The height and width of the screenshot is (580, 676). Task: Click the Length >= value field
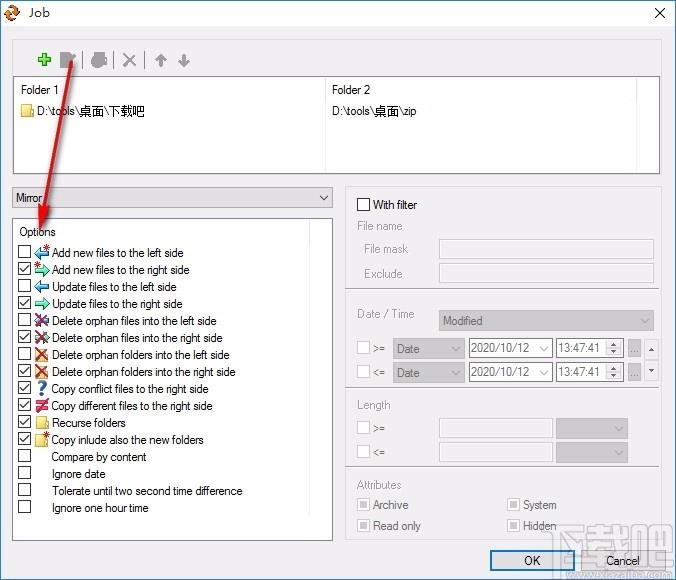(496, 428)
